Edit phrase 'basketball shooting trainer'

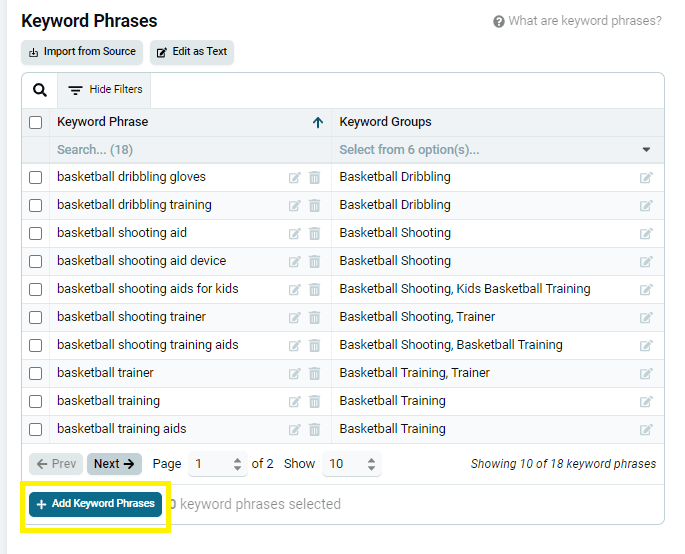[295, 317]
